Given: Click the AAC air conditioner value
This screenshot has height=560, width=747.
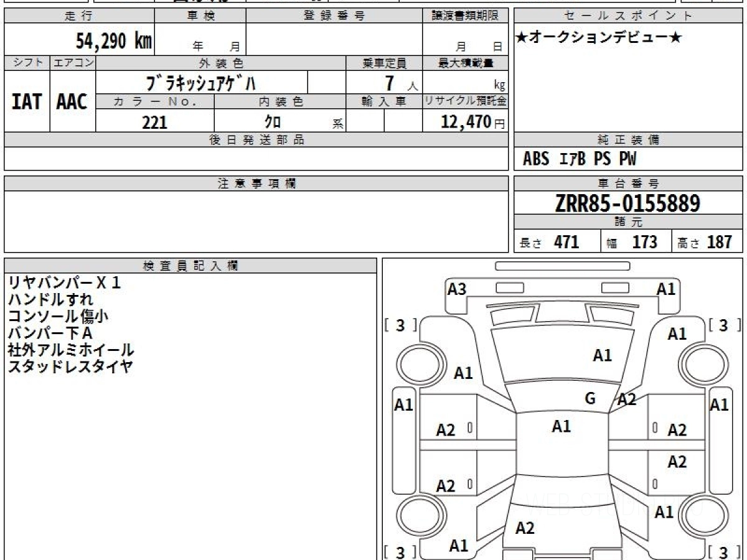Looking at the screenshot, I should (72, 101).
